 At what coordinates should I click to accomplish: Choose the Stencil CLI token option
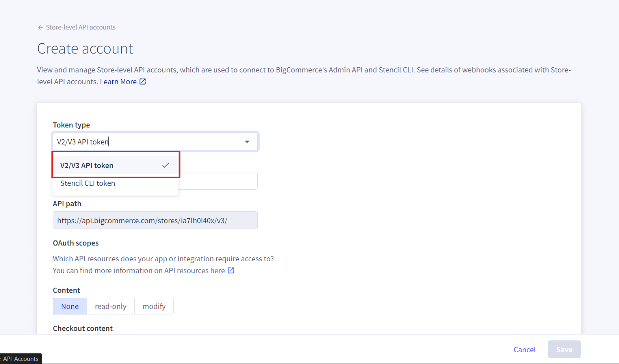coord(88,183)
